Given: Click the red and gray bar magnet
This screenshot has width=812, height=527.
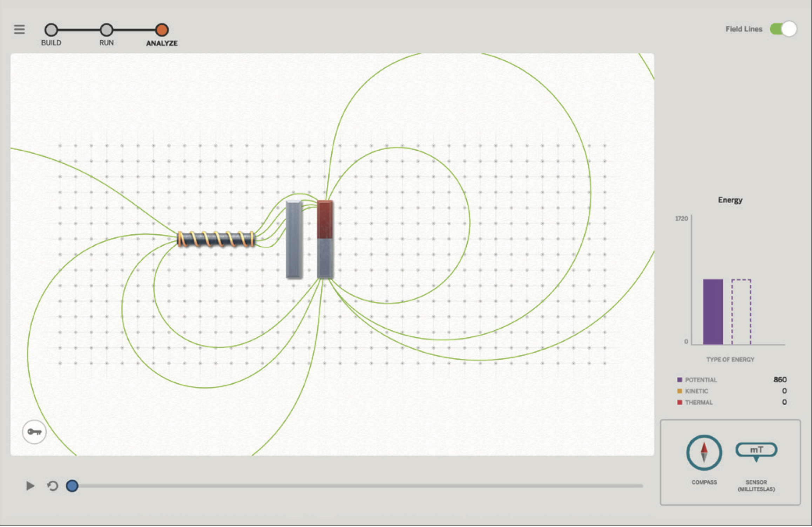Looking at the screenshot, I should pyautogui.click(x=325, y=239).
